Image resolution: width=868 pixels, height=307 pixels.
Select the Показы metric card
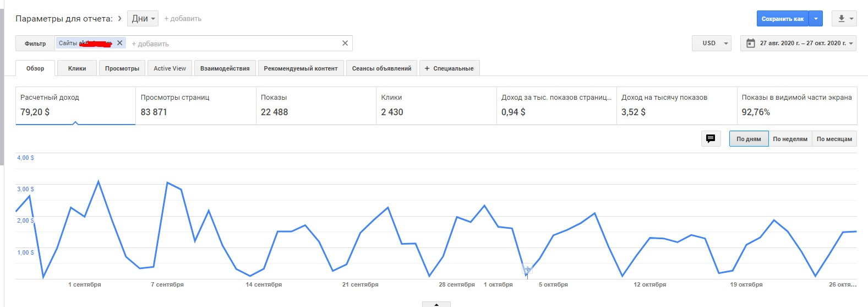[316, 106]
